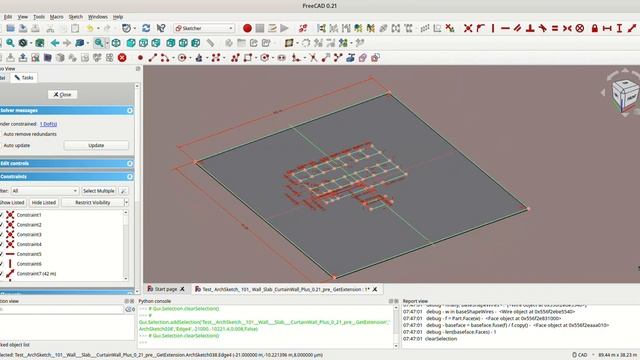Open the Macro menu

click(56, 17)
